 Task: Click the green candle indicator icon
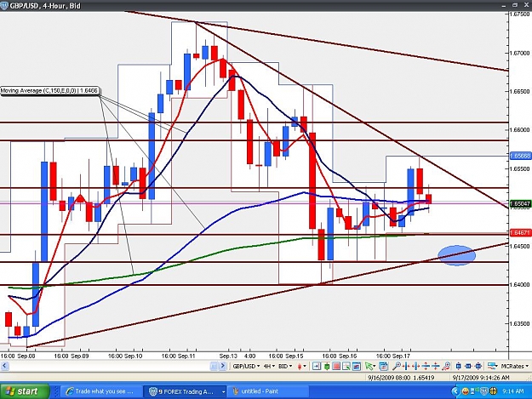pyautogui.click(x=327, y=366)
